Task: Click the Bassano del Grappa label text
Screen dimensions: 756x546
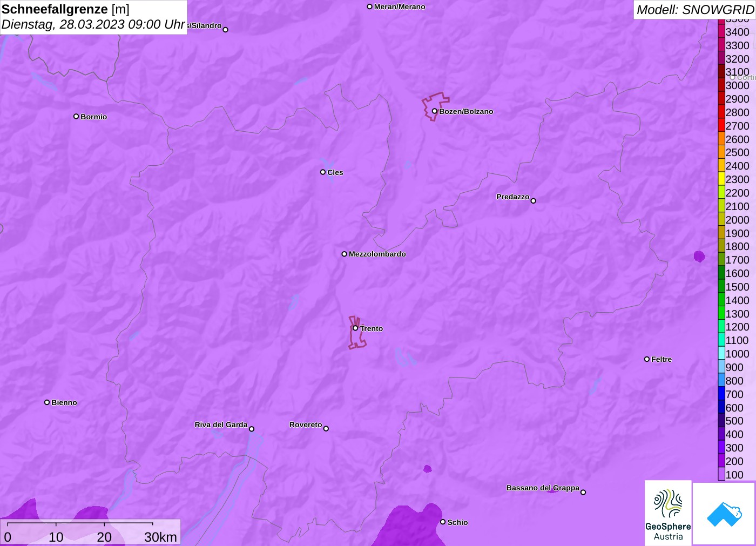Action: tap(543, 488)
